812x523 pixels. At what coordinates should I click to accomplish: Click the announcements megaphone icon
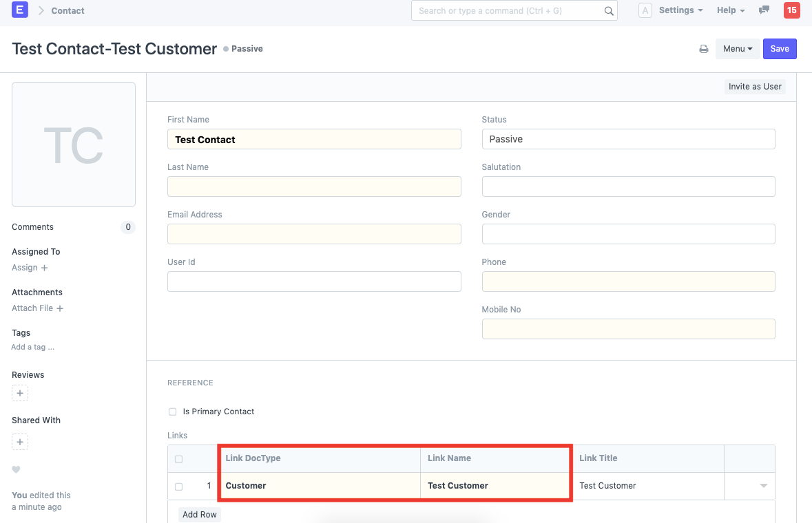tap(764, 10)
